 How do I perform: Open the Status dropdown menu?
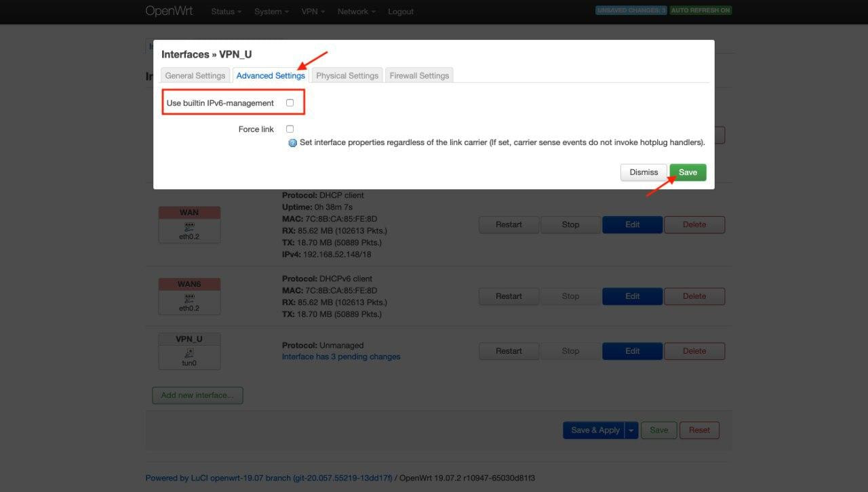point(226,12)
